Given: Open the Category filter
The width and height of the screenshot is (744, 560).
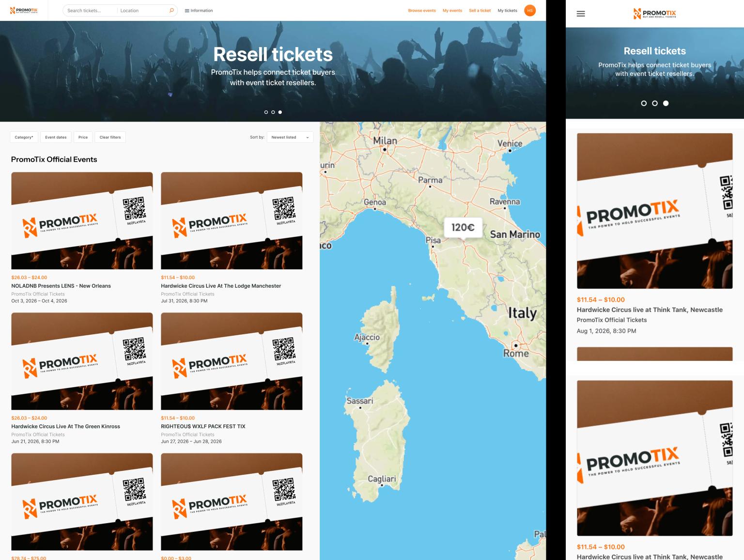Looking at the screenshot, I should click(x=24, y=137).
